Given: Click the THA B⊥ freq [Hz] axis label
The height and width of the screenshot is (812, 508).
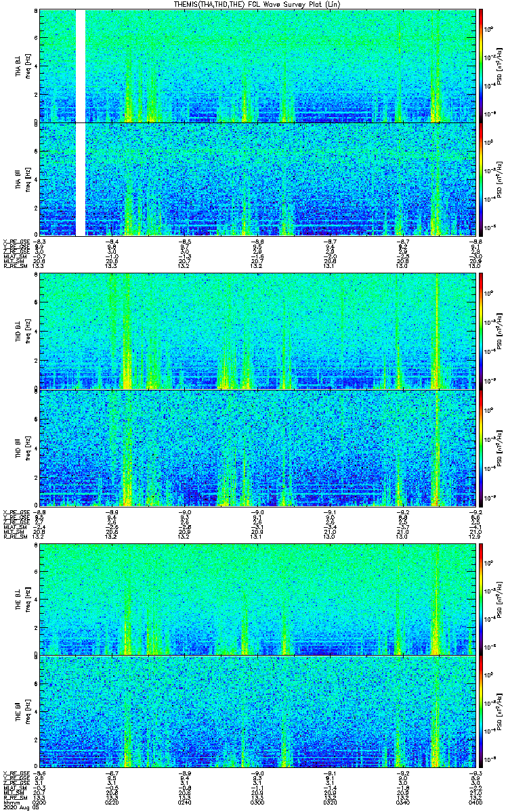Looking at the screenshot, I should [x=28, y=66].
